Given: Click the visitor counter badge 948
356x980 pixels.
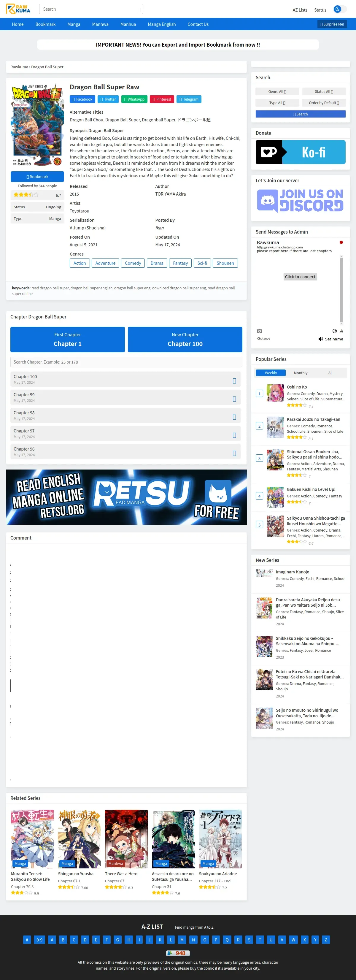Looking at the screenshot, I should [178, 953].
